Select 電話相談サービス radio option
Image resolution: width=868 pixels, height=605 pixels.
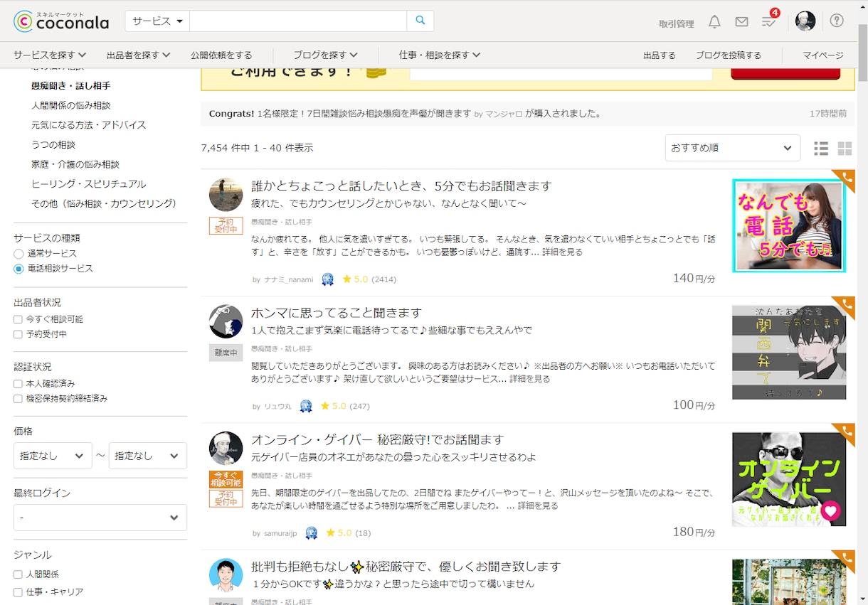coord(19,269)
